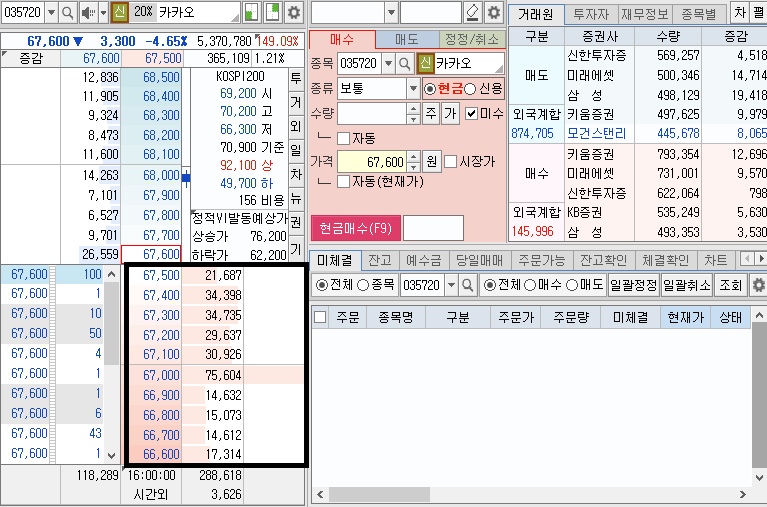
Task: Open the 투자자 tab
Action: (x=591, y=14)
